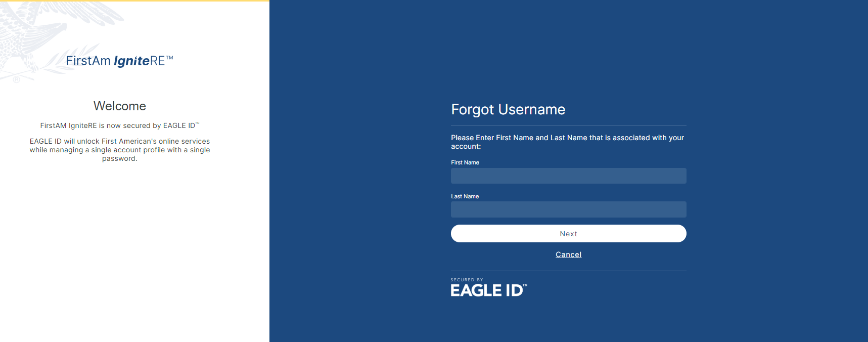This screenshot has height=342, width=868.
Task: Click the Welcome heading on the left panel
Action: [x=120, y=106]
